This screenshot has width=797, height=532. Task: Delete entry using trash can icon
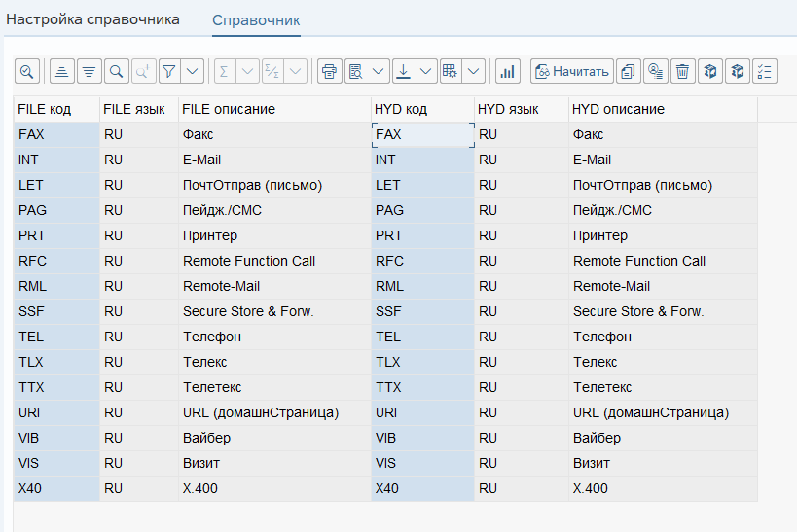click(683, 71)
